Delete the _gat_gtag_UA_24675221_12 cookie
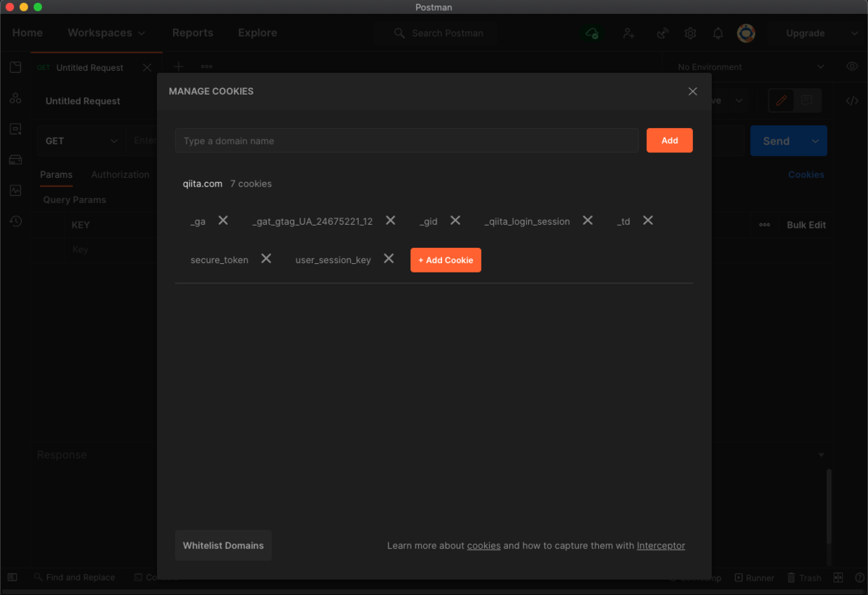 tap(391, 221)
